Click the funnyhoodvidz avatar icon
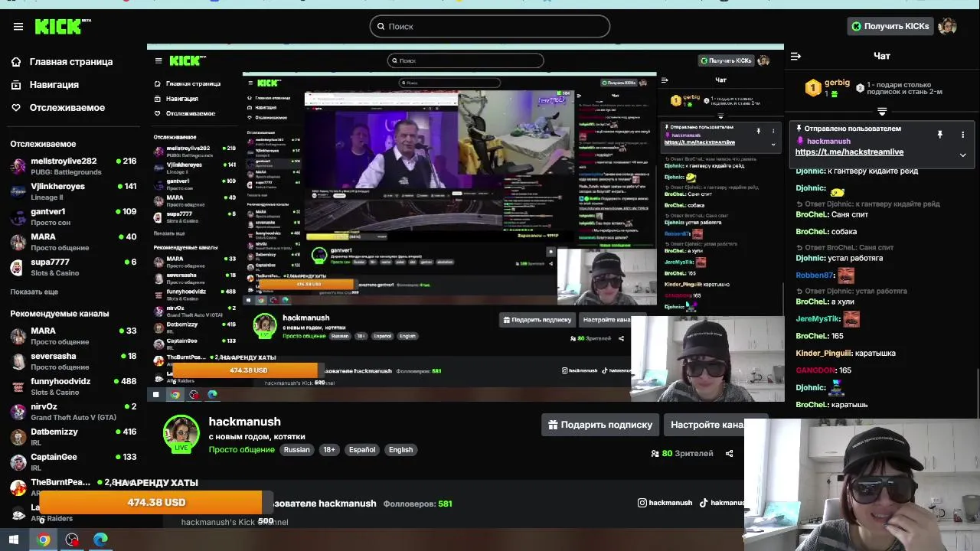 pyautogui.click(x=18, y=386)
